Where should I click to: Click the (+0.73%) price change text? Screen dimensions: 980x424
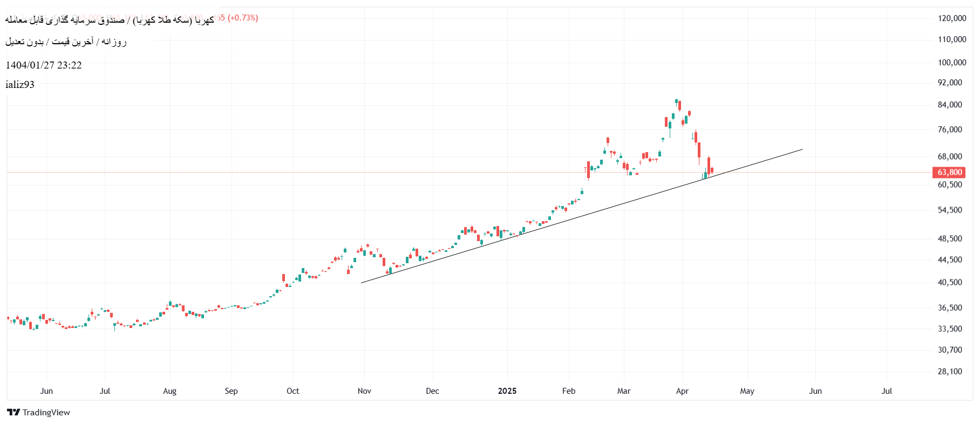tap(243, 18)
